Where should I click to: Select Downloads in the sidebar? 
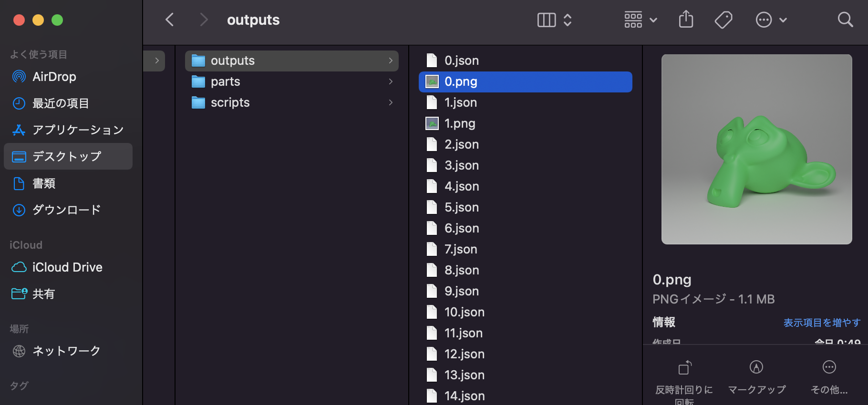[66, 210]
